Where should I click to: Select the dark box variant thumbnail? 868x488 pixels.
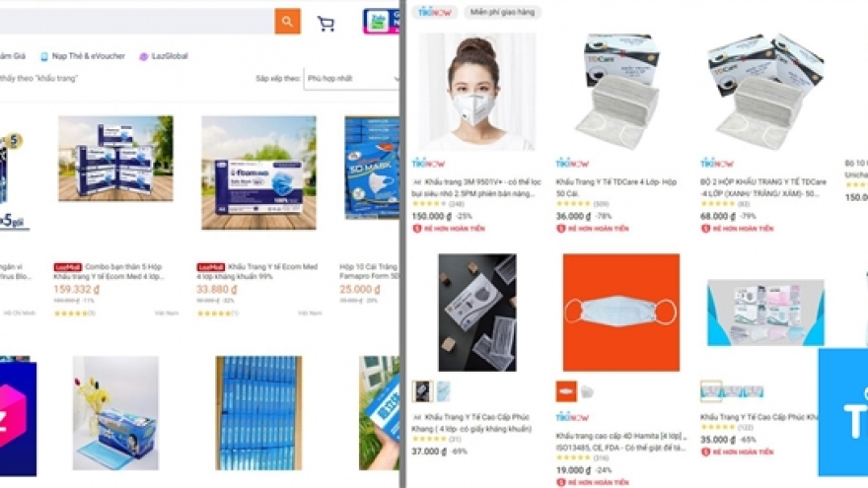422,391
